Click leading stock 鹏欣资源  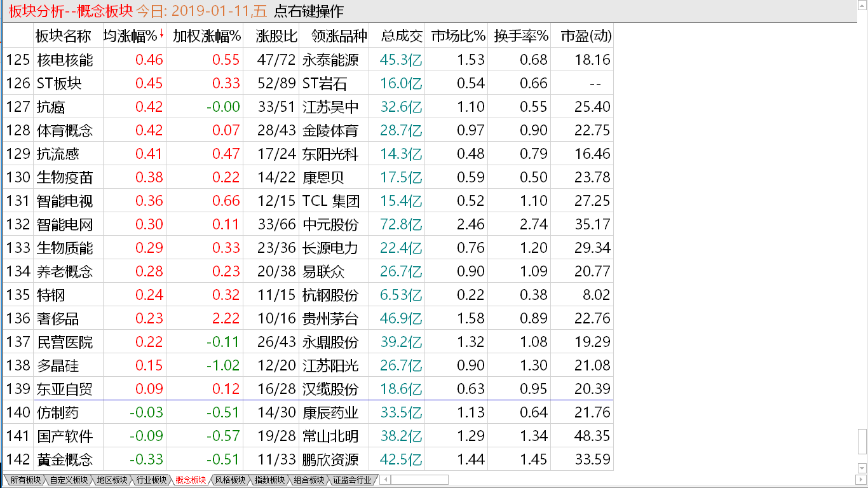[x=330, y=459]
